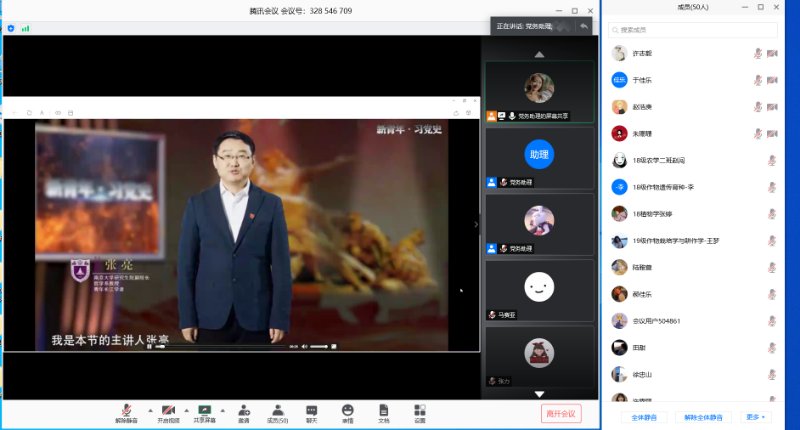The image size is (800, 430).
Task: Open the emoji (表情) reactions icon
Action: point(347,412)
